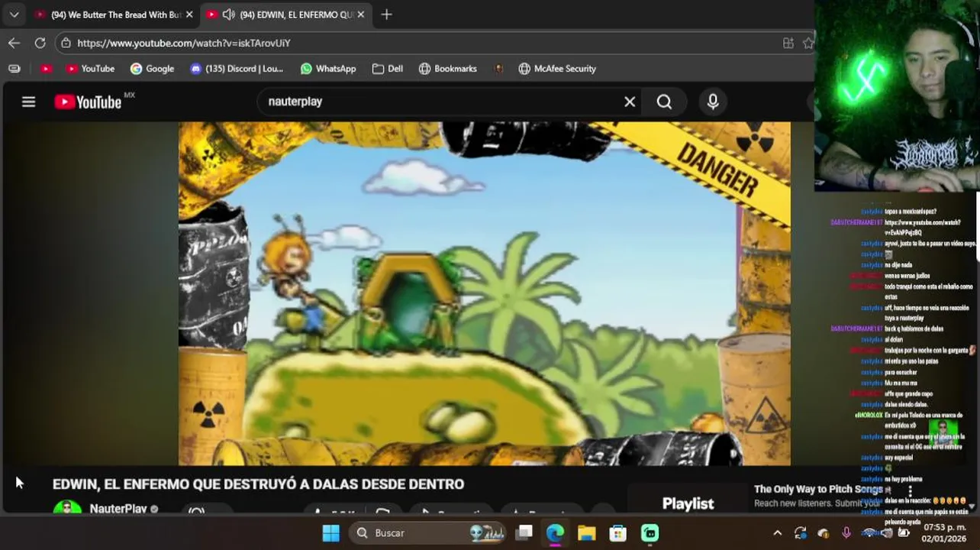Image resolution: width=980 pixels, height=550 pixels.
Task: Open the McAfee Security bookmark
Action: (557, 69)
